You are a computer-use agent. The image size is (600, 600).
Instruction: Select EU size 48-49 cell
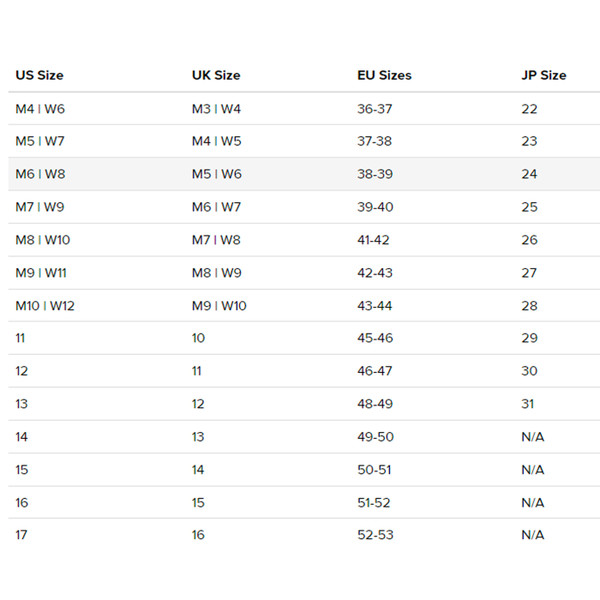(375, 404)
